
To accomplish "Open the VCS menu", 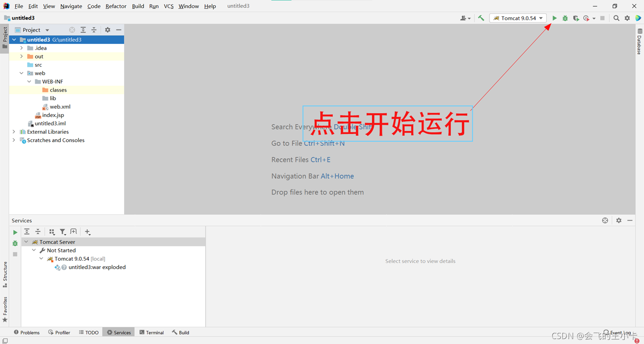I will tap(169, 6).
